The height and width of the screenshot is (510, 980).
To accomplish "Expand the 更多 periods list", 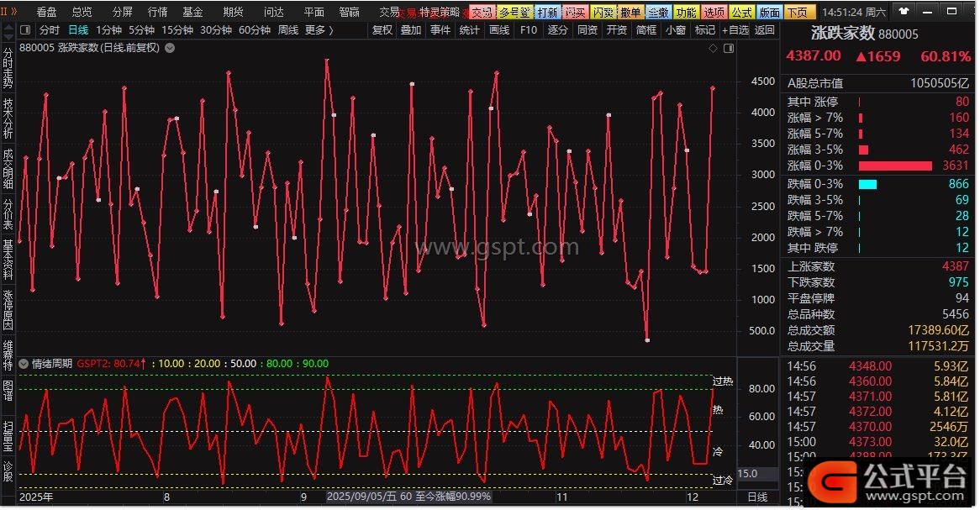I will pos(318,30).
